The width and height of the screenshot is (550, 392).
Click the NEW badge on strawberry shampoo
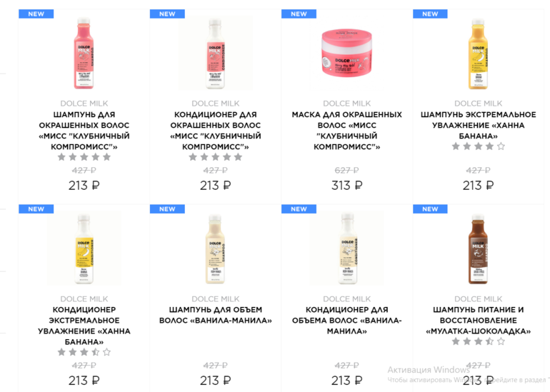click(36, 14)
